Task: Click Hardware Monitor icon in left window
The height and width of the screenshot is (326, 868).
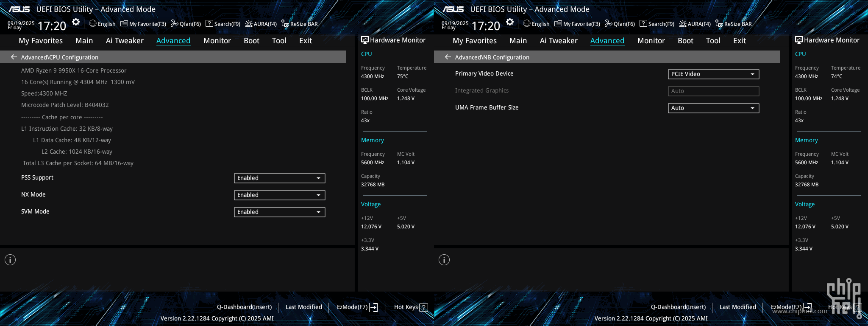Action: 364,40
